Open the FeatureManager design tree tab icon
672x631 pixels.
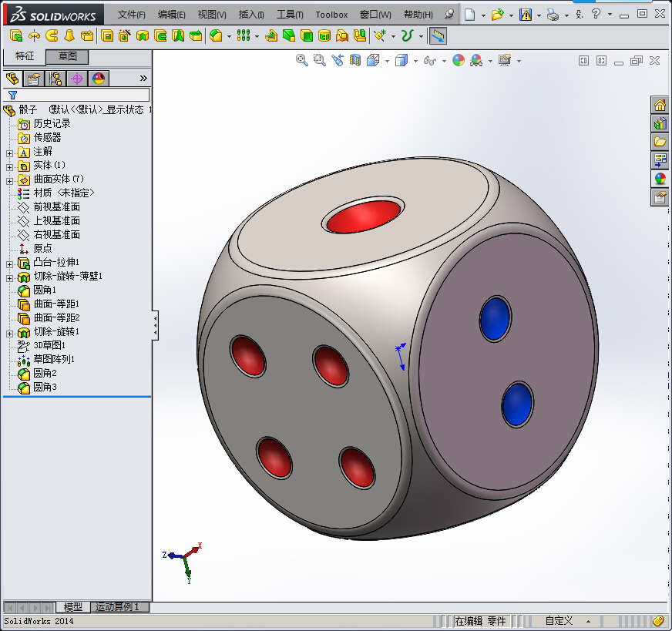coord(12,79)
